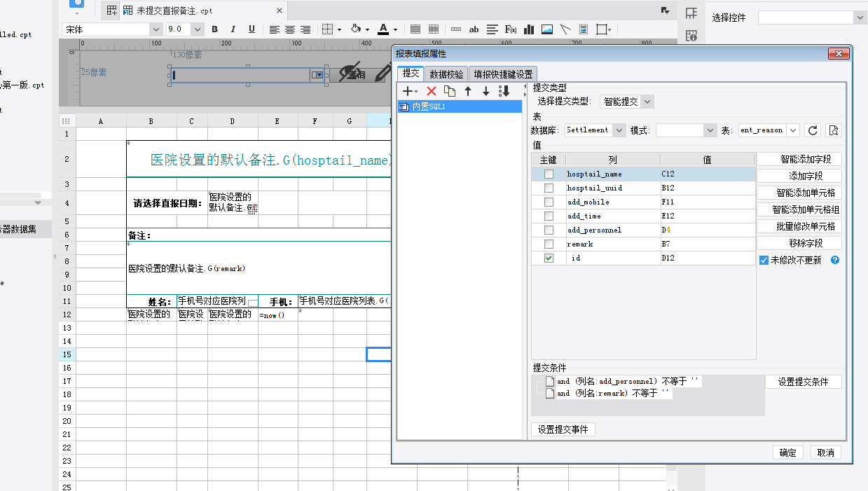This screenshot has height=491, width=868.
Task: Click the cell border style icon
Action: (x=327, y=29)
